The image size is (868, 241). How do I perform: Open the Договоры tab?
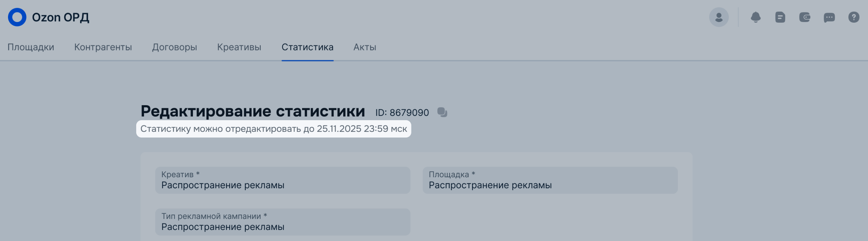click(x=174, y=47)
